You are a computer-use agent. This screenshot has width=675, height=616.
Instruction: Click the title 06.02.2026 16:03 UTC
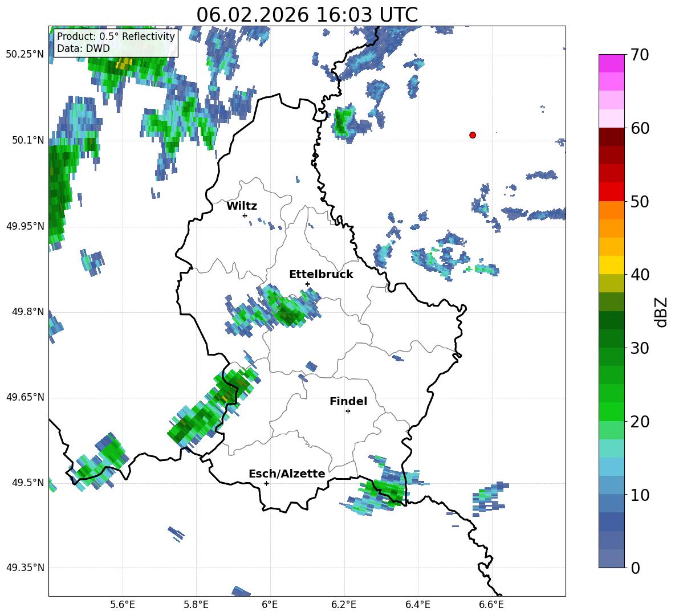307,15
